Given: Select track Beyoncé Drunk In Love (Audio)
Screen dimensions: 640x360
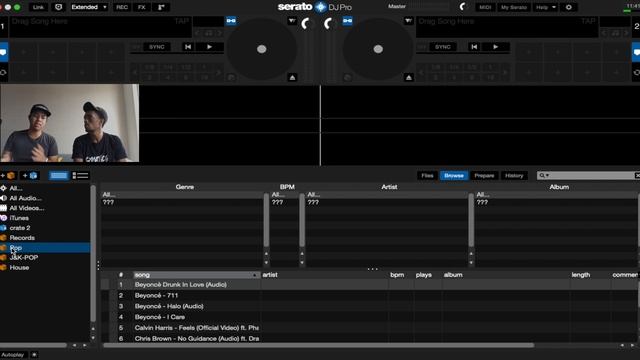Looking at the screenshot, I should pyautogui.click(x=180, y=284).
